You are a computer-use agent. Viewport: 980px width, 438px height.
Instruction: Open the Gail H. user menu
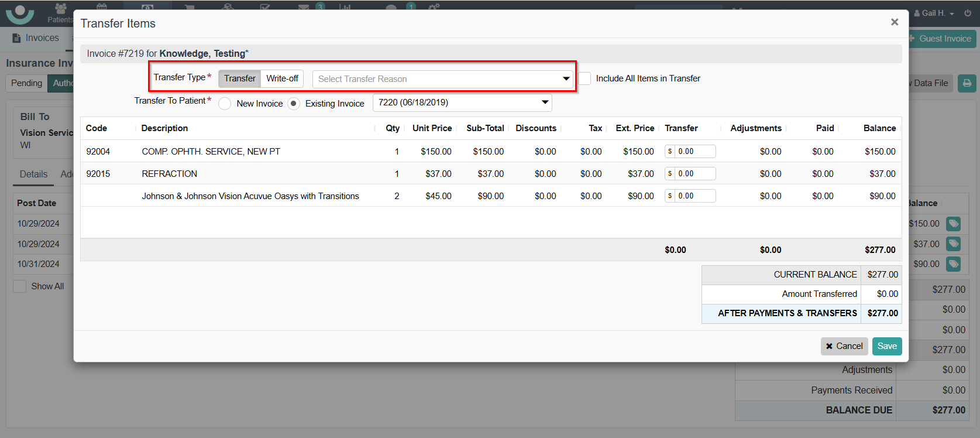[x=934, y=13]
